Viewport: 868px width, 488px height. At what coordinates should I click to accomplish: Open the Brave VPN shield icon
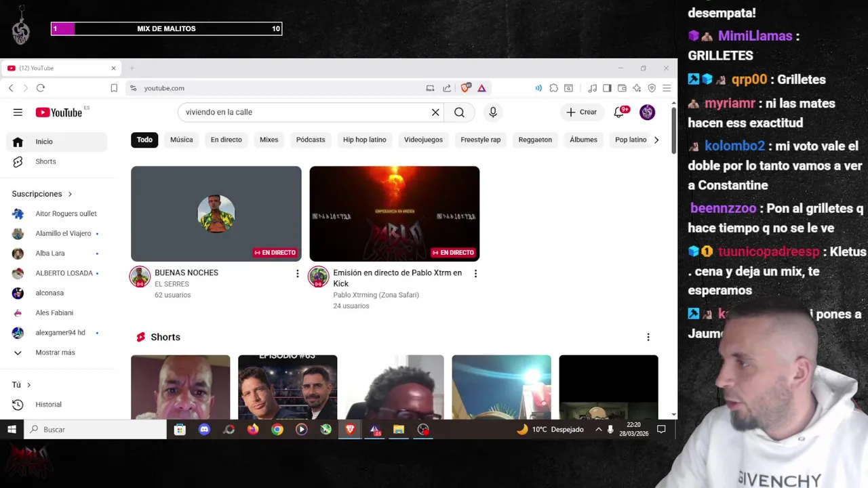click(652, 88)
